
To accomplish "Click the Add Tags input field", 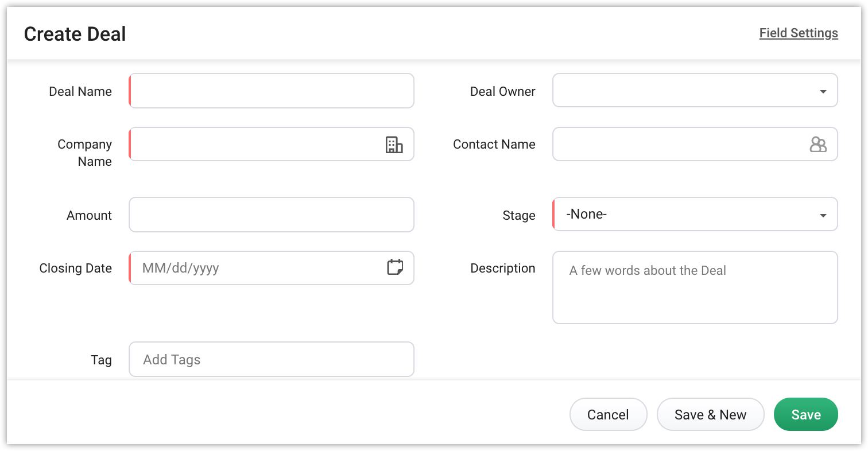I will coord(272,360).
